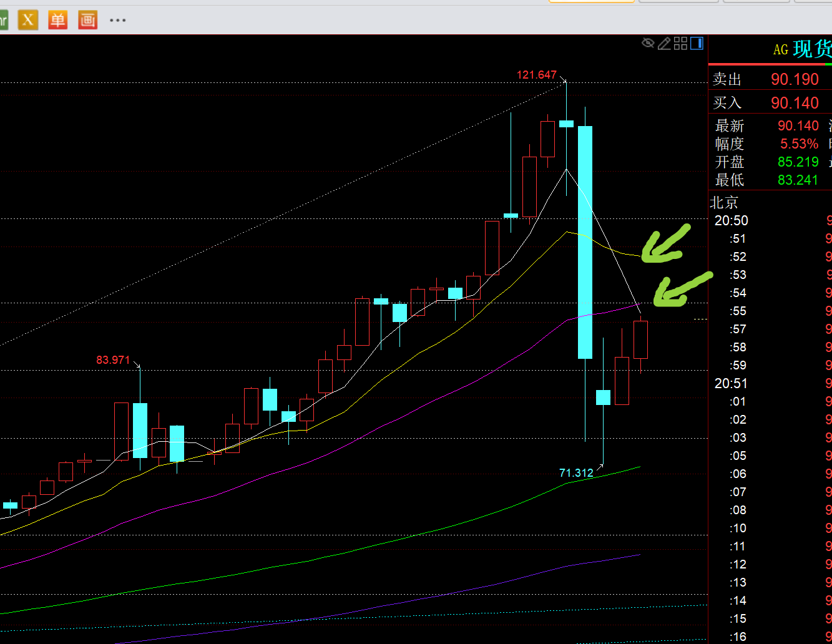This screenshot has height=644, width=832.
Task: Select the highlighted orange tab at top
Action: click(591, 1)
